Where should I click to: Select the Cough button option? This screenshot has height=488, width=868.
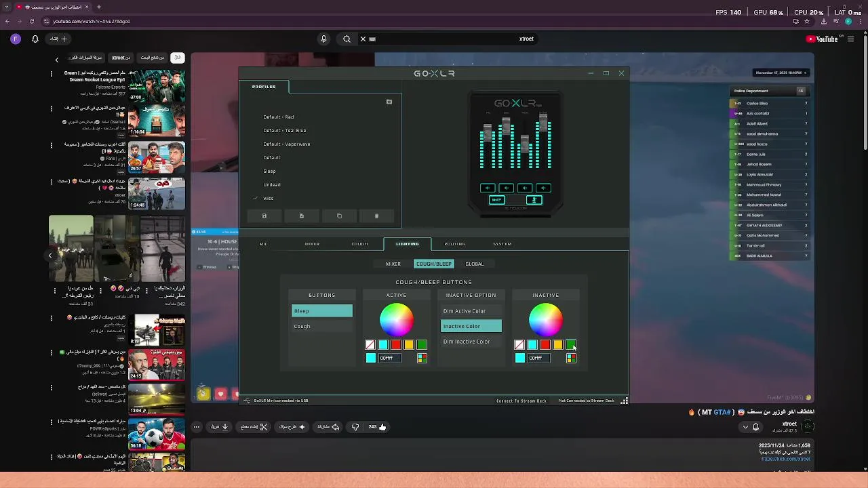click(x=322, y=326)
